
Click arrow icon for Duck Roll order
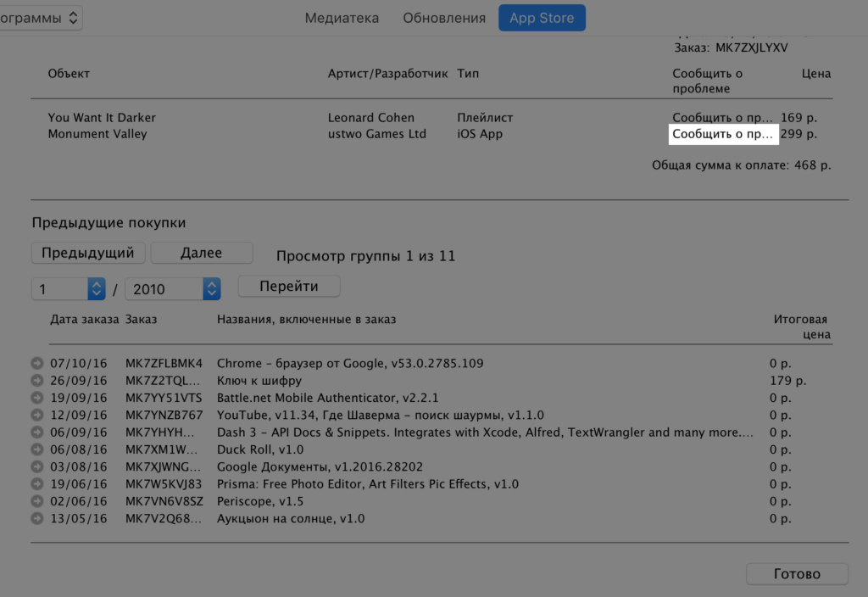pyautogui.click(x=37, y=449)
